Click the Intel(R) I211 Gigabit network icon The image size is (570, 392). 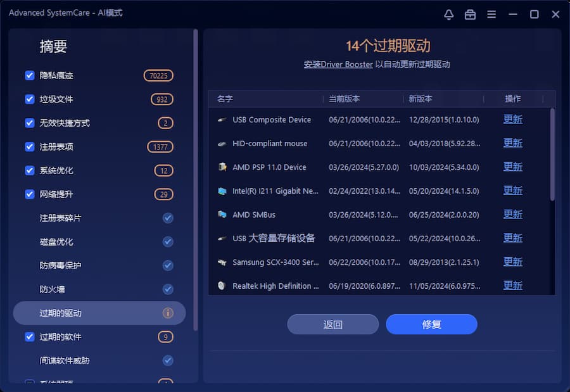222,191
